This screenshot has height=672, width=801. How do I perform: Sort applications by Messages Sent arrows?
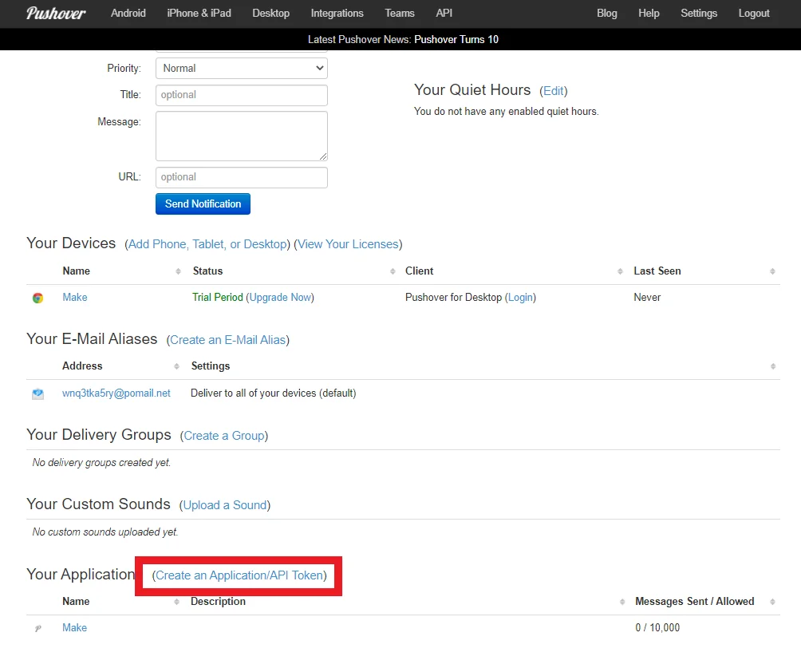(772, 602)
